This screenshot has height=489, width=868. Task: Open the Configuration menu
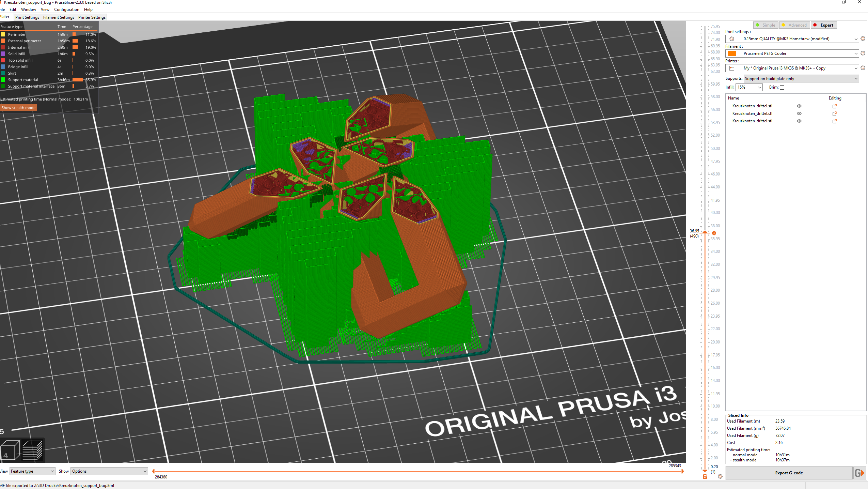click(x=66, y=9)
